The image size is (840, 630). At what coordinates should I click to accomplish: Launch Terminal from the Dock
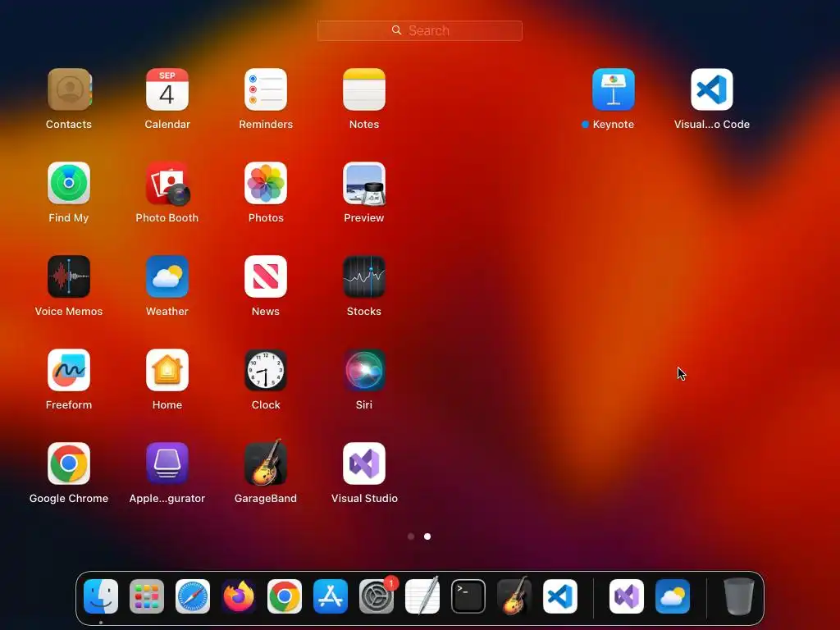468,596
